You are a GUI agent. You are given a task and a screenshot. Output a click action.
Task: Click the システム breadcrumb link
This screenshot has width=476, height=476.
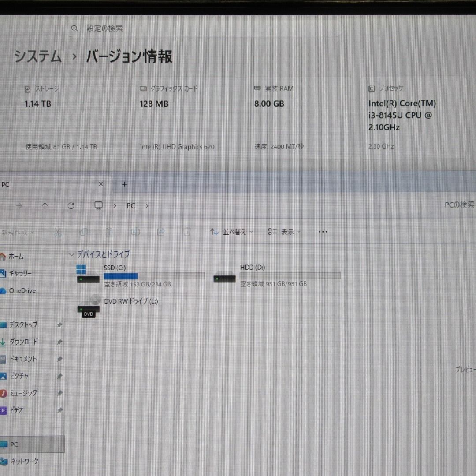[38, 57]
